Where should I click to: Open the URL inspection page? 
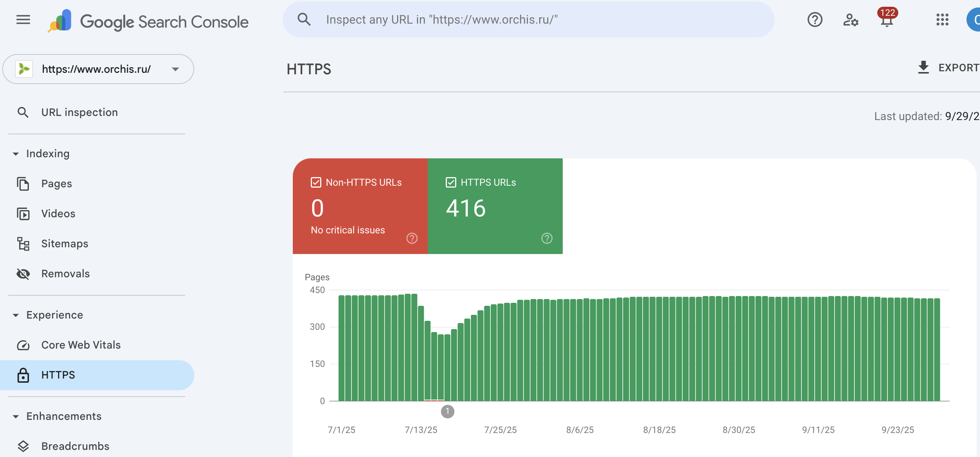[x=79, y=112]
